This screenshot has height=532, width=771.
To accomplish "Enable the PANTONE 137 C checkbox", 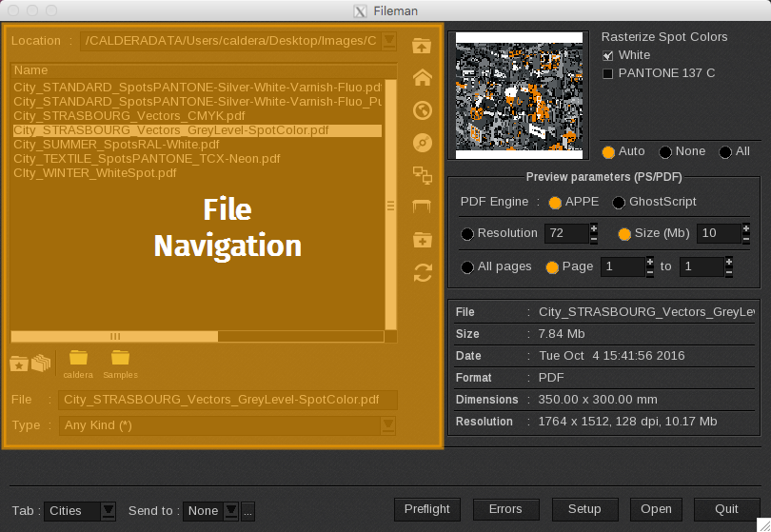I will pyautogui.click(x=608, y=73).
